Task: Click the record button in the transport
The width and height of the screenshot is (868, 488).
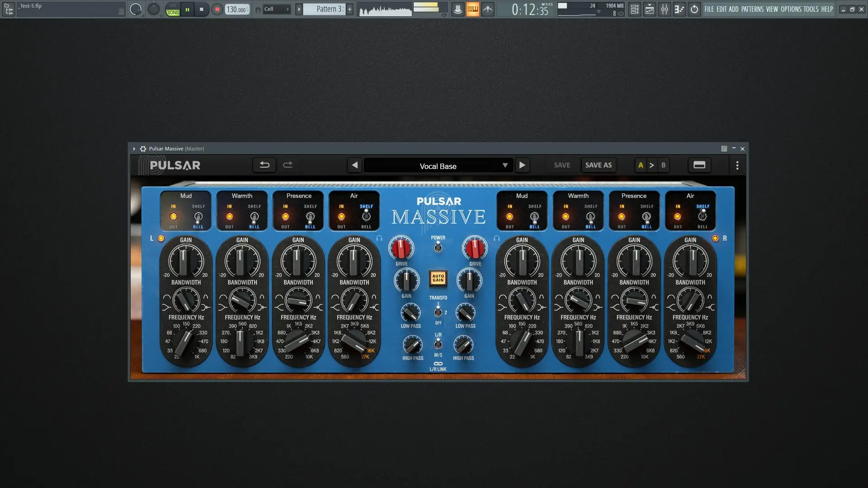Action: 217,9
